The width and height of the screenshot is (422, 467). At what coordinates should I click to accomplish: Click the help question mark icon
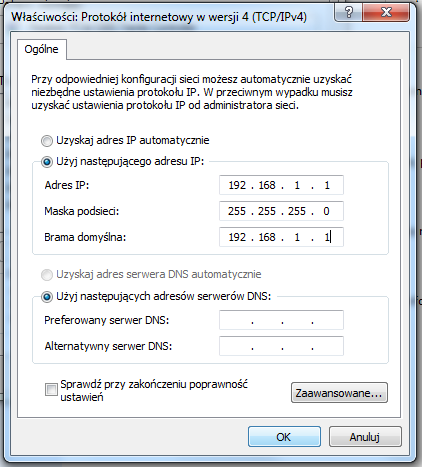(x=348, y=13)
